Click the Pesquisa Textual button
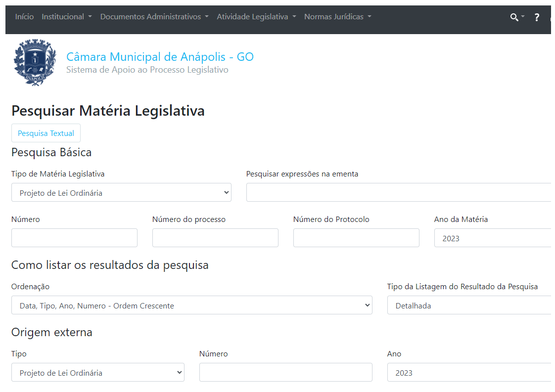This screenshot has width=555, height=392. [46, 133]
